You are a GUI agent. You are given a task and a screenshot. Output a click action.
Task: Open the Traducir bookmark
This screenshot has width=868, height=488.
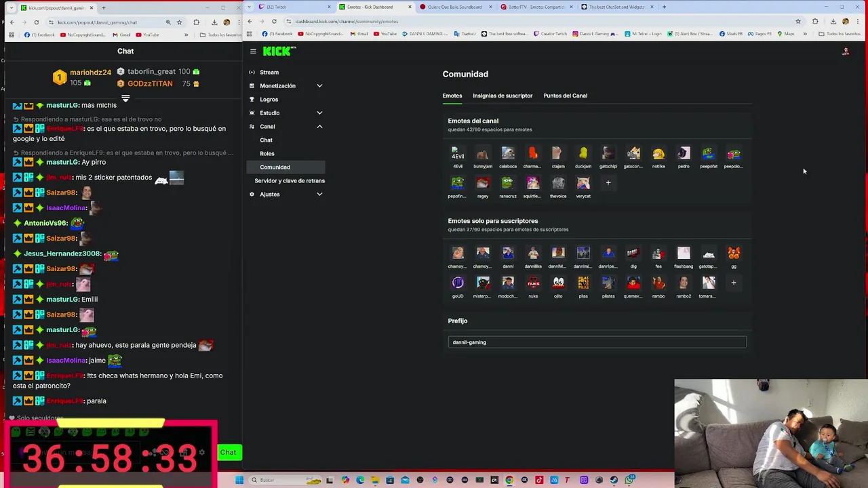465,34
